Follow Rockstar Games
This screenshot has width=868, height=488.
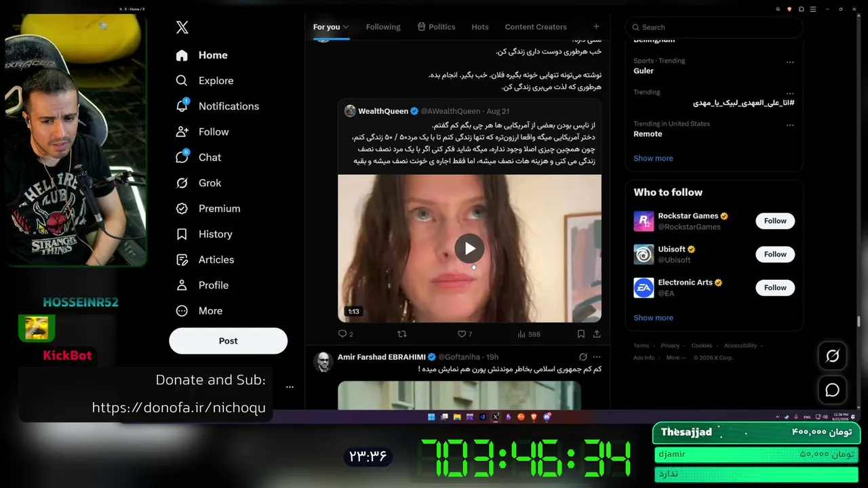point(775,221)
